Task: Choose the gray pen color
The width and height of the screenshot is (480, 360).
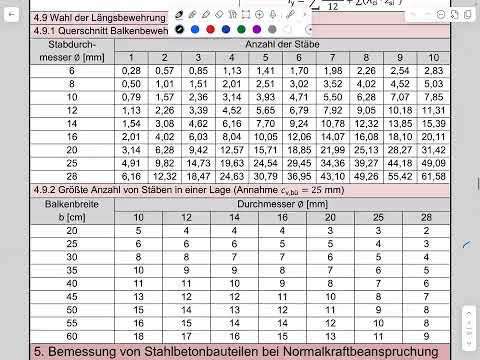Action: tap(272, 29)
